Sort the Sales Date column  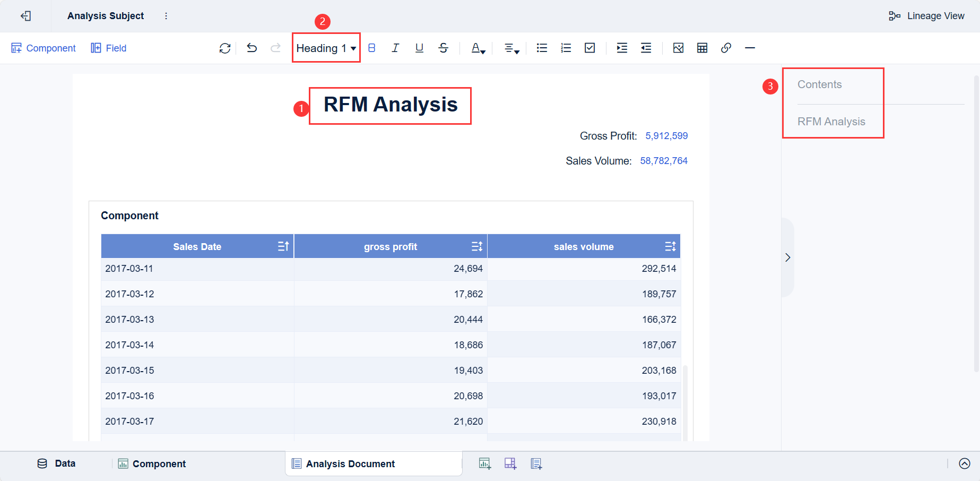283,246
